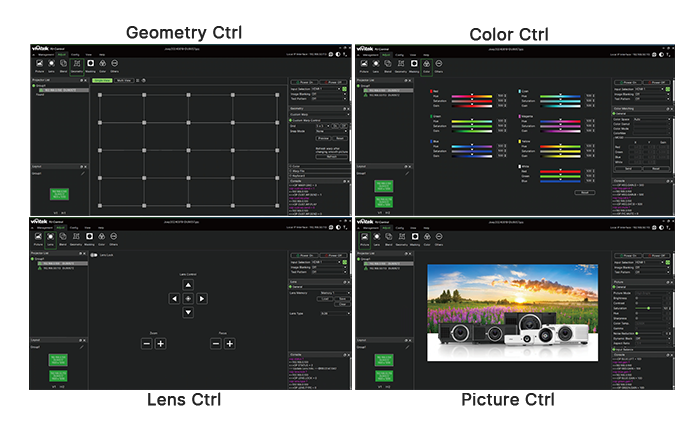The height and width of the screenshot is (427, 700).
Task: Click Reset button below color sliders
Action: (x=585, y=192)
